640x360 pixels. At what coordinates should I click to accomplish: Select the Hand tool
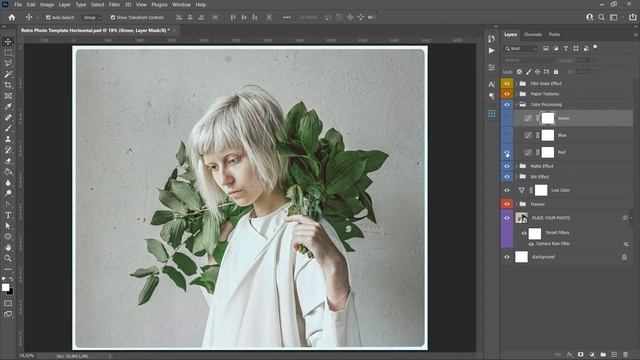tap(8, 247)
